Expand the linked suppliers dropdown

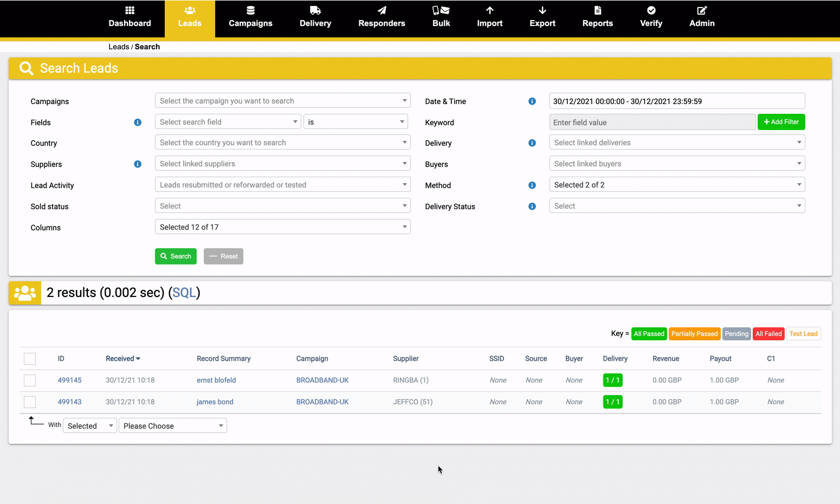(x=282, y=164)
